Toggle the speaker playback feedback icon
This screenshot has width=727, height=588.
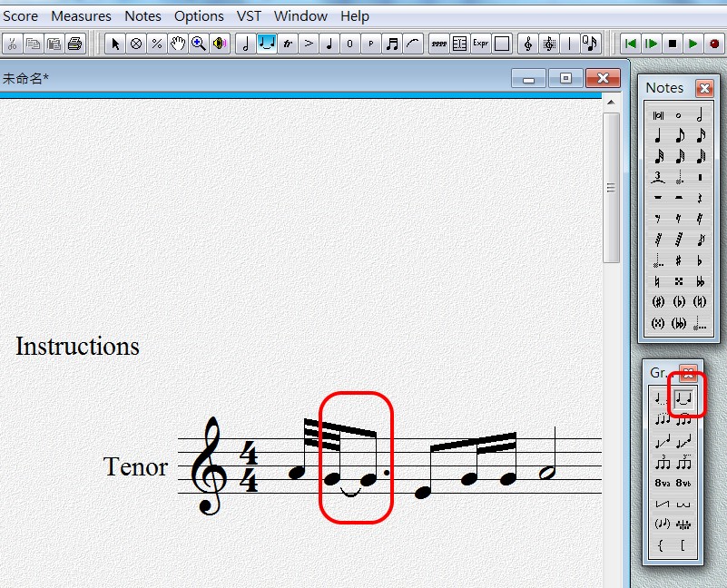pos(220,43)
